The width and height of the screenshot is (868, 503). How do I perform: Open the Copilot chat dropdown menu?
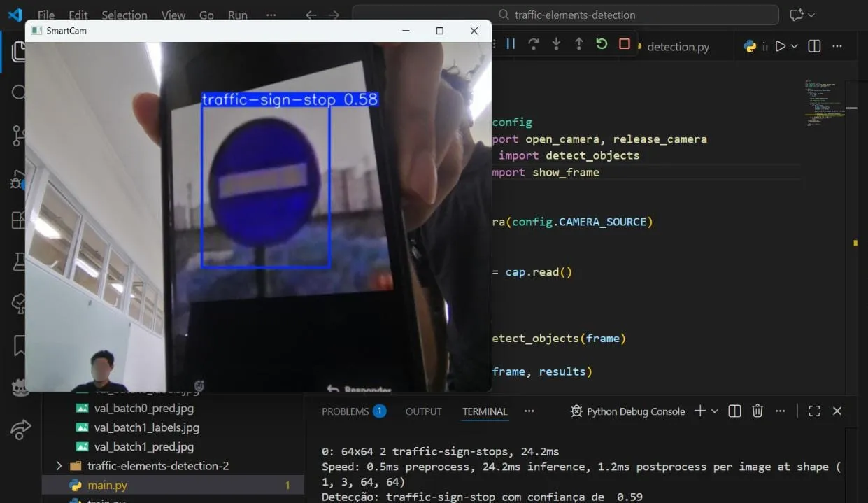pos(811,15)
